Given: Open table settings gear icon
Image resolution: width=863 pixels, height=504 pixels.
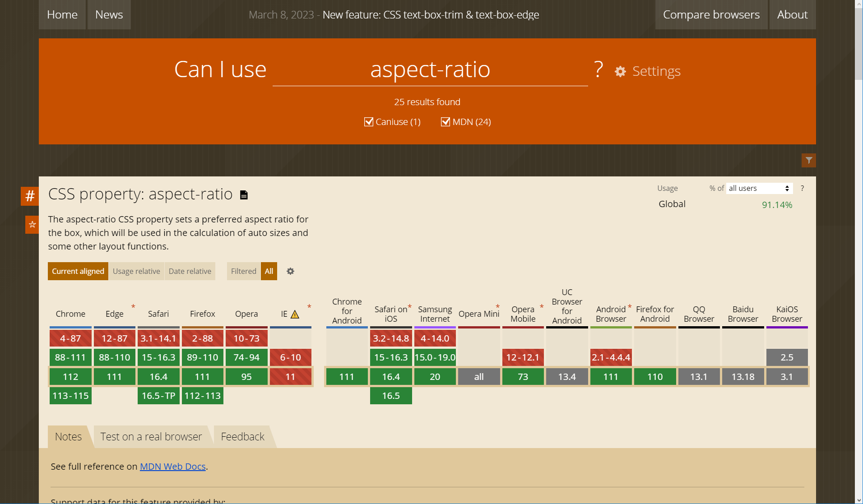Looking at the screenshot, I should 290,271.
